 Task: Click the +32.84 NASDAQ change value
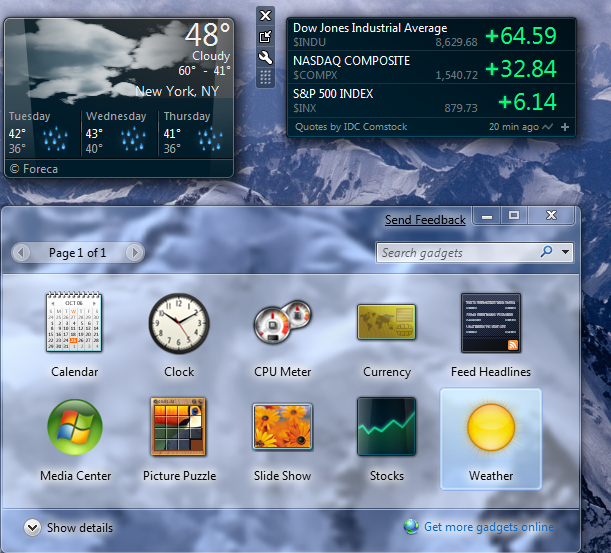point(521,69)
